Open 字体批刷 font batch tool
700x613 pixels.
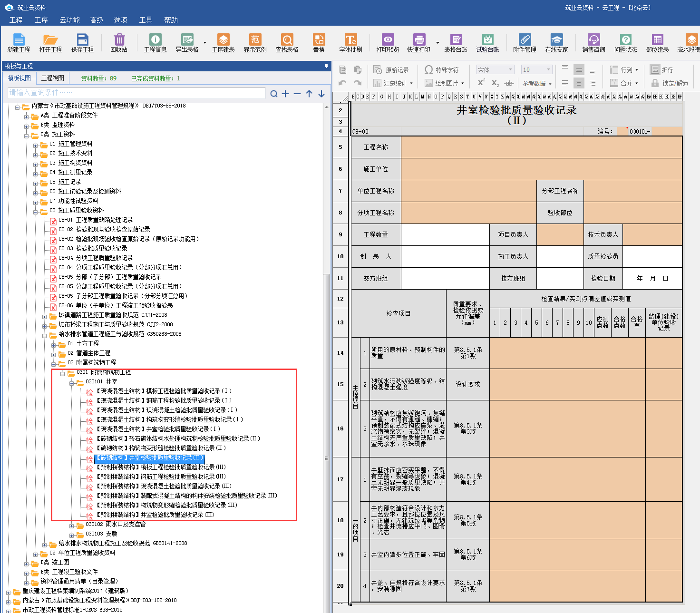click(x=350, y=43)
